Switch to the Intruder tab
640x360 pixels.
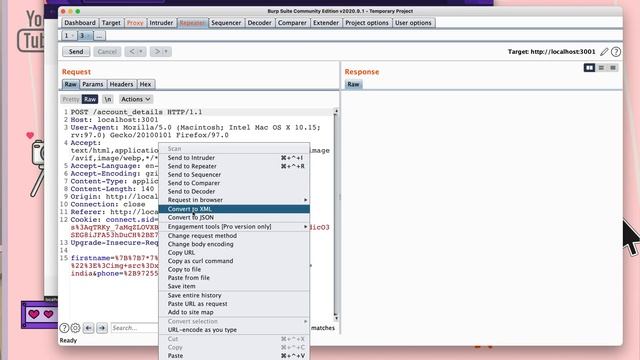pos(161,23)
